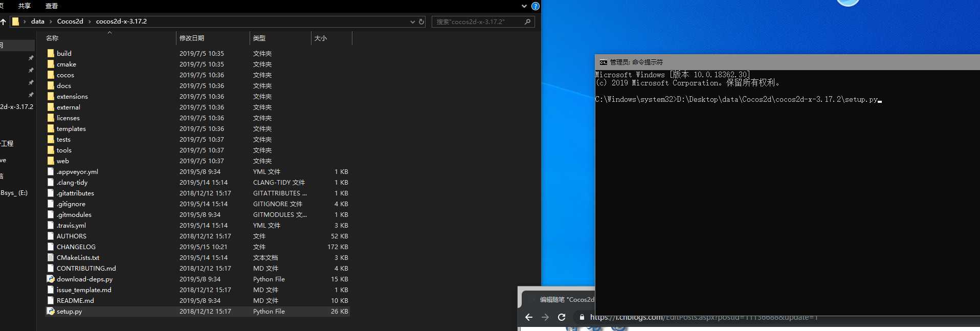
Task: Sort by the 类型 column header
Action: coord(259,38)
